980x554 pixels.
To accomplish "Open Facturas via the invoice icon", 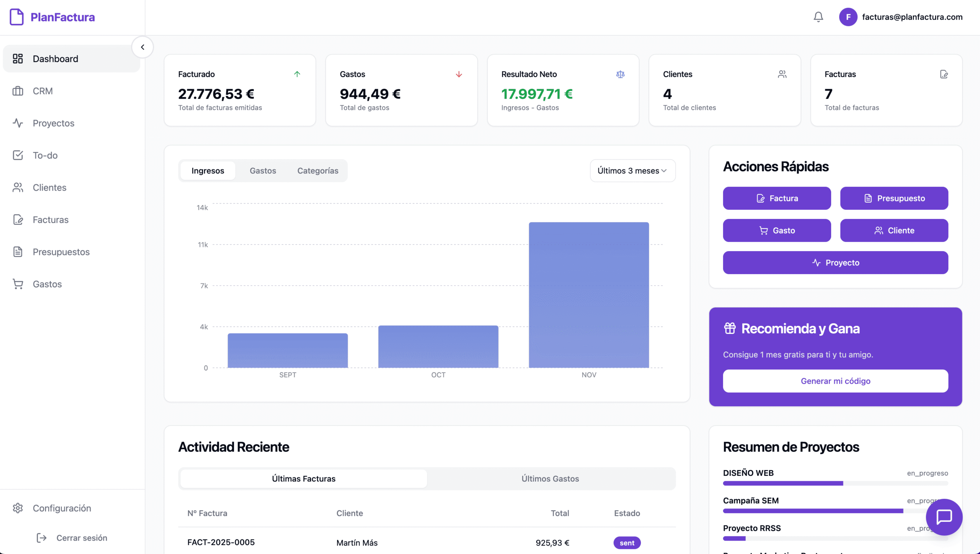I will (x=18, y=219).
